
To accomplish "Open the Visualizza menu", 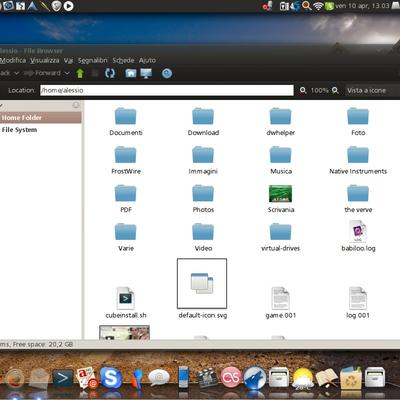I will click(x=45, y=60).
